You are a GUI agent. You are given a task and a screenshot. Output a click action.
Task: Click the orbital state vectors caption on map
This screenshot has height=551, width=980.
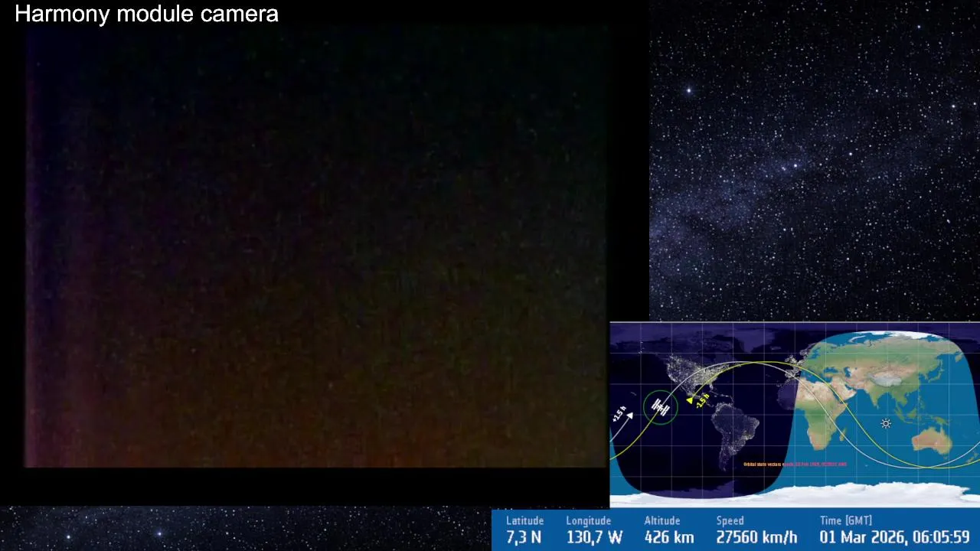(x=795, y=464)
